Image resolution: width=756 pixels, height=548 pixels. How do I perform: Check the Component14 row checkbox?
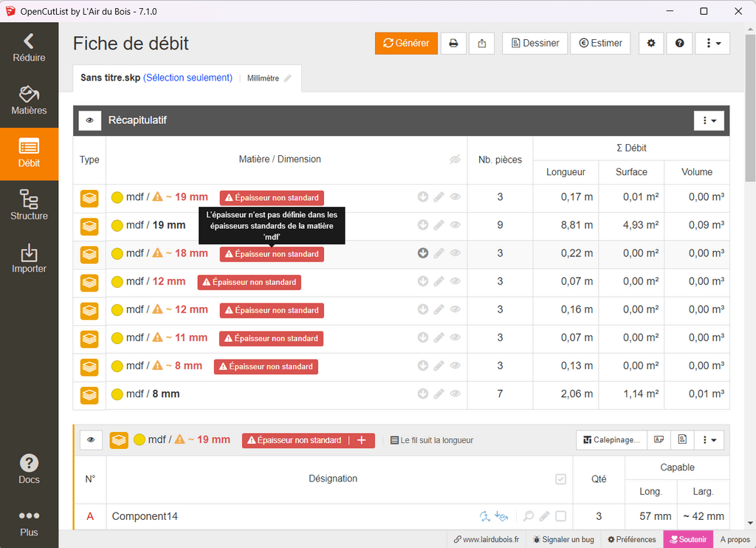pyautogui.click(x=561, y=516)
